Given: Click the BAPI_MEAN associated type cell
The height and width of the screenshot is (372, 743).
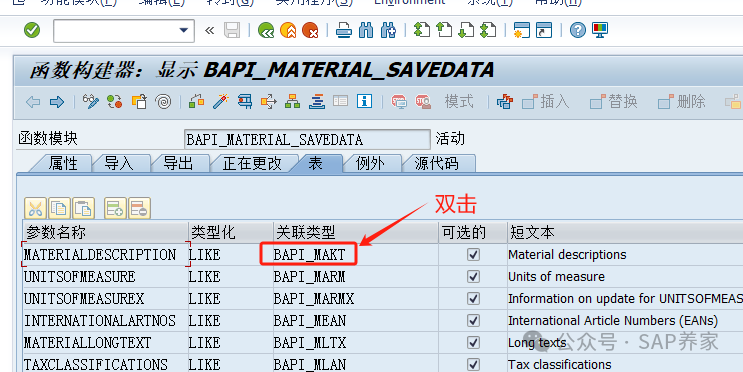Looking at the screenshot, I should (355, 321).
